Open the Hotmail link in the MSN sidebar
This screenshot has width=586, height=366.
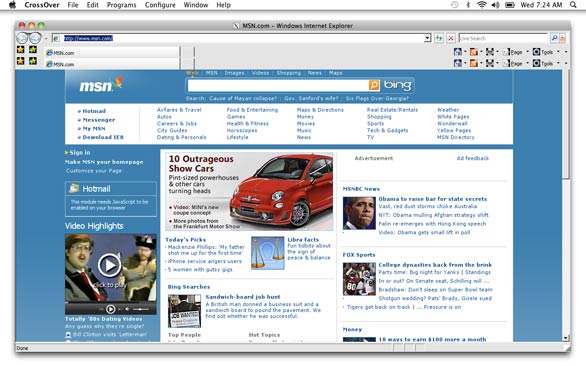coord(94,111)
